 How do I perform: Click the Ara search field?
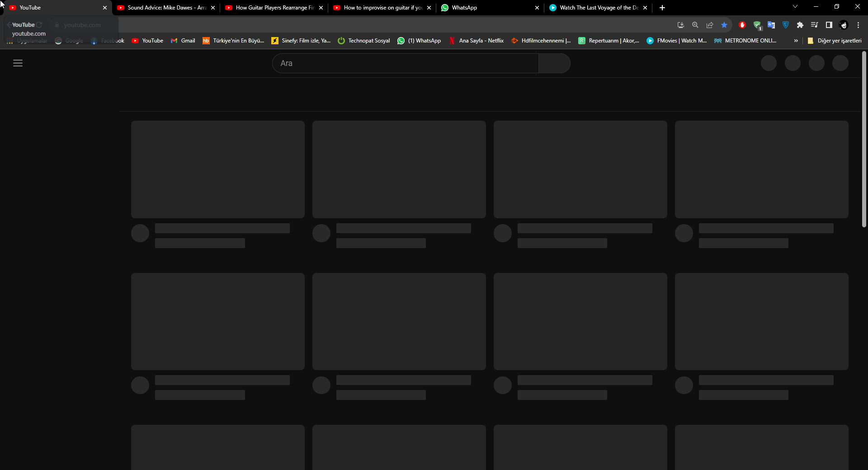pos(405,63)
